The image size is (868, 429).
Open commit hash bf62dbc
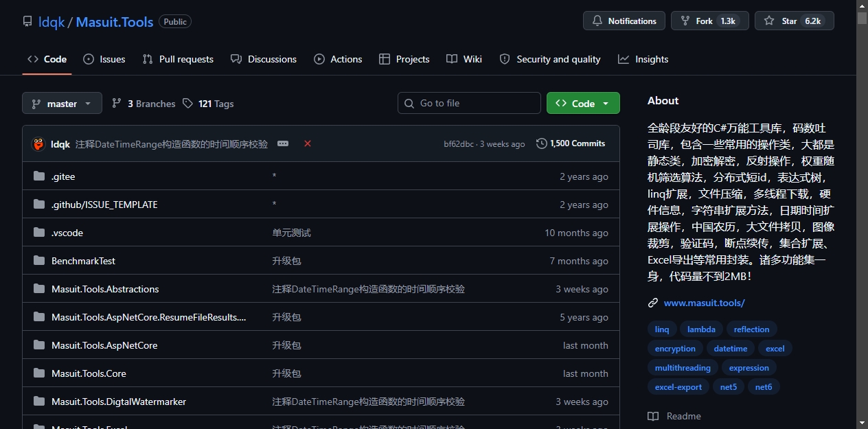tap(459, 144)
